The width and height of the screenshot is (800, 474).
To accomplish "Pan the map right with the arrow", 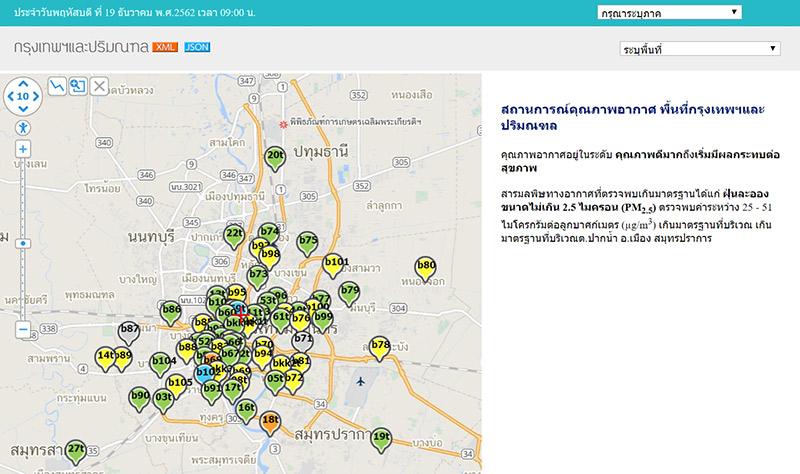I will tap(36, 96).
